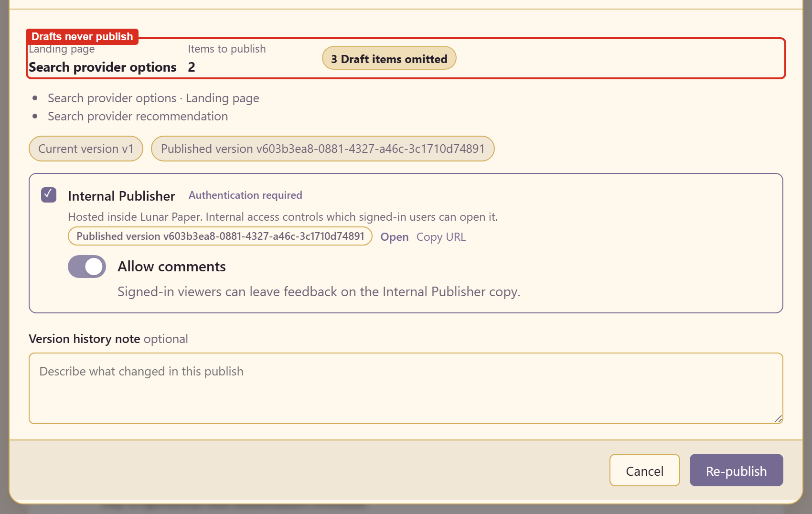The image size is (812, 514).
Task: Select 'Search provider options · Landing page' item
Action: click(x=153, y=98)
